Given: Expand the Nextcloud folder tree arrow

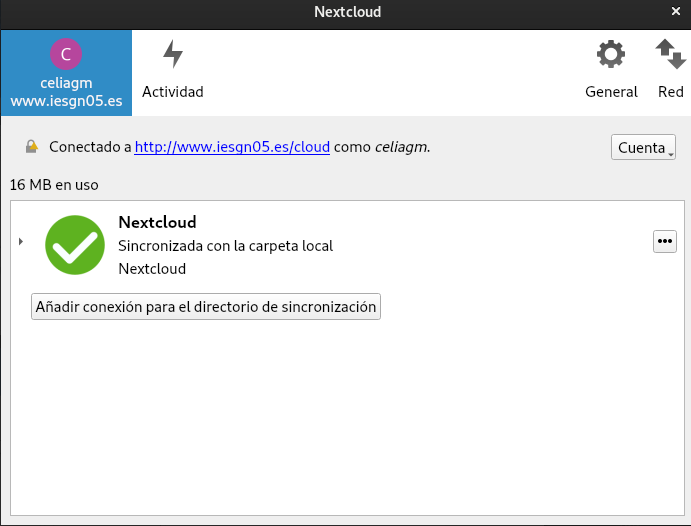Looking at the screenshot, I should 21,241.
